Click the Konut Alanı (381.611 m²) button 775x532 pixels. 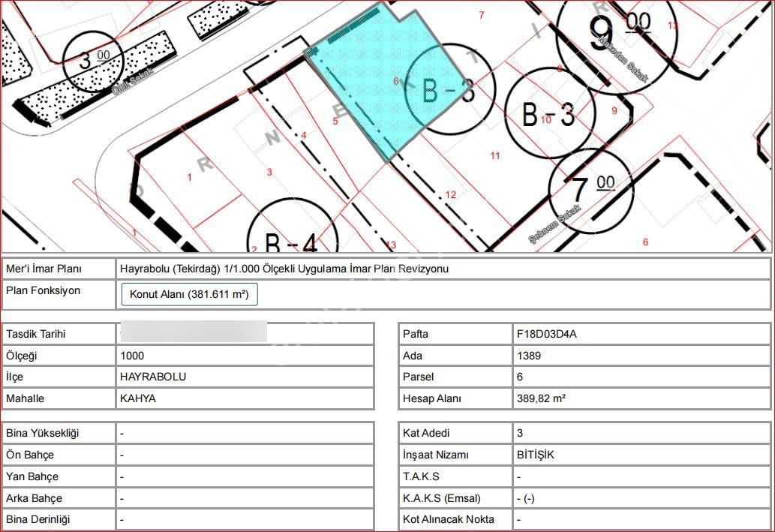point(189,294)
